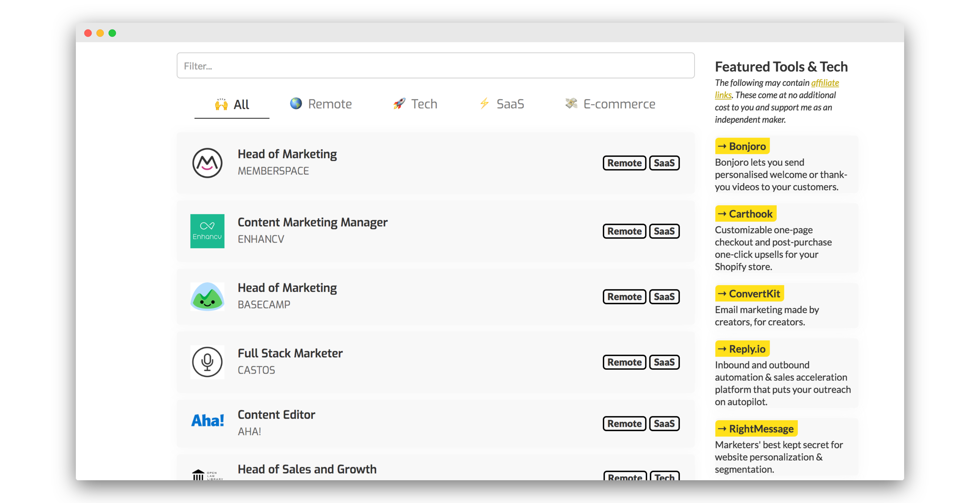The width and height of the screenshot is (980, 503).
Task: Click Remote tag on MemberSpace job
Action: [624, 163]
